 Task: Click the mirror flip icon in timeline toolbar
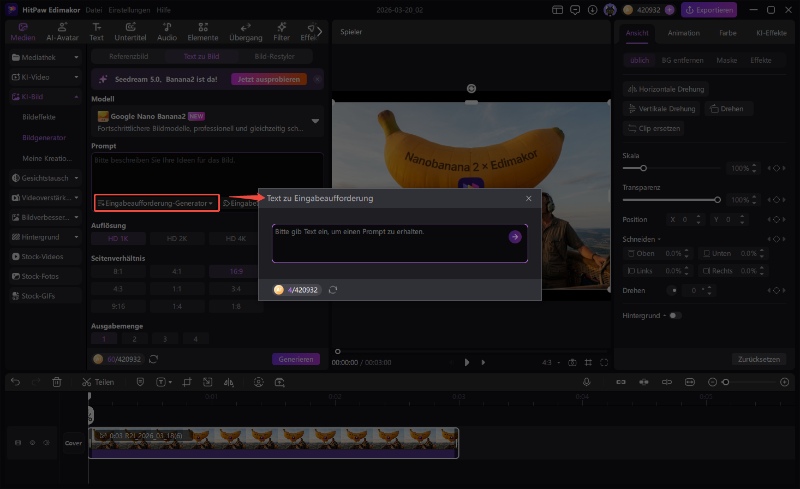coord(229,382)
